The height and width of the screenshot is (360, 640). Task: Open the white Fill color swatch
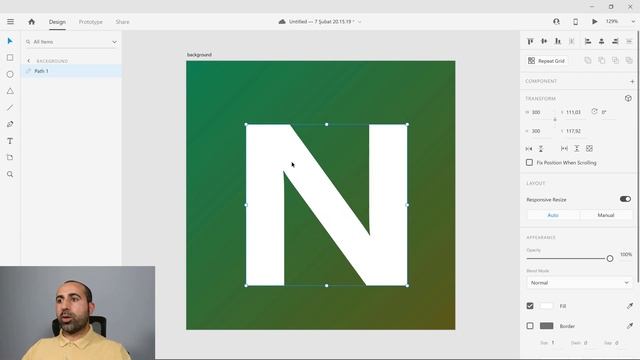(x=546, y=306)
